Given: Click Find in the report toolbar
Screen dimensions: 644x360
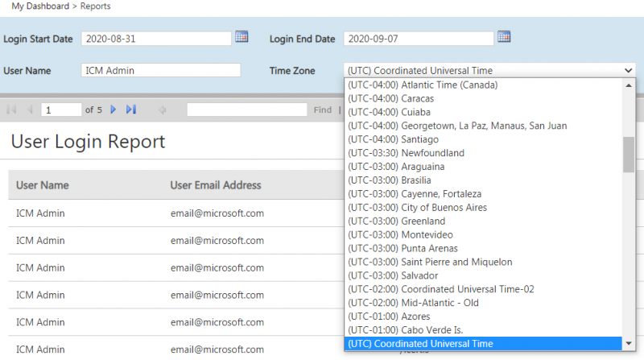Looking at the screenshot, I should point(322,110).
